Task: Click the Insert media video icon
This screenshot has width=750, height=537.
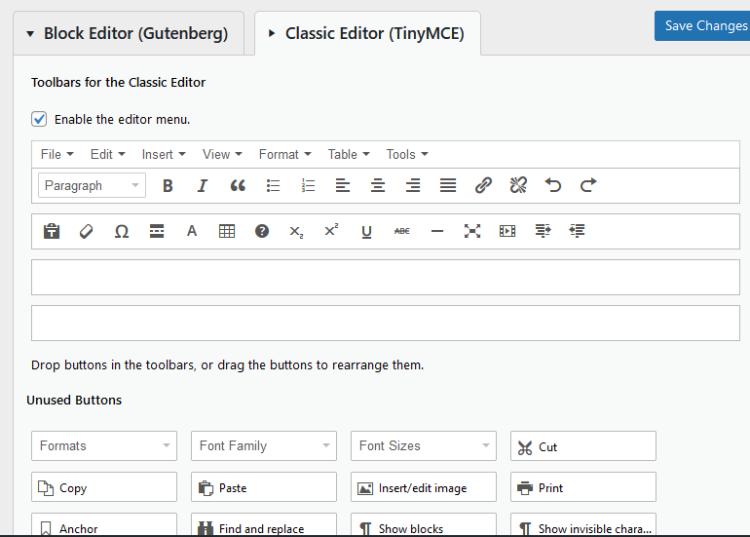Action: 507,231
